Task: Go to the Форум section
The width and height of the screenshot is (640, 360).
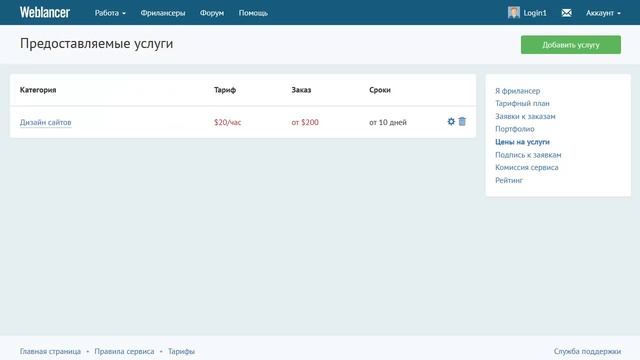Action: 212,13
